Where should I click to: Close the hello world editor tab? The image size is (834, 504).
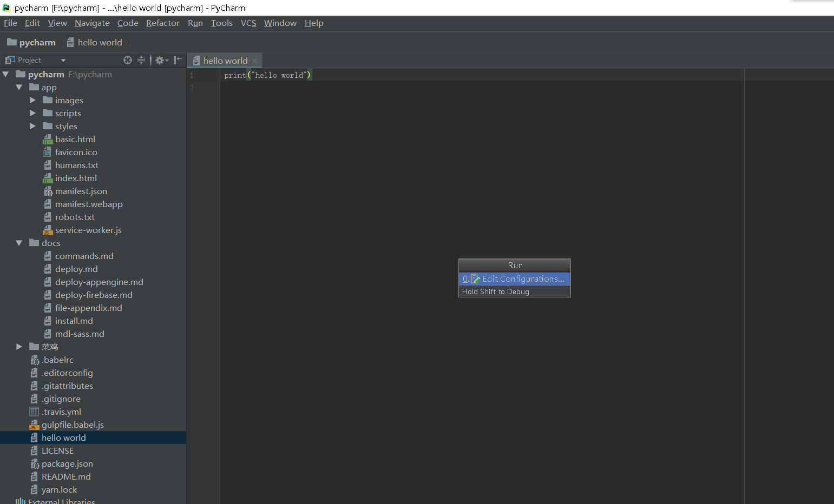pyautogui.click(x=254, y=61)
